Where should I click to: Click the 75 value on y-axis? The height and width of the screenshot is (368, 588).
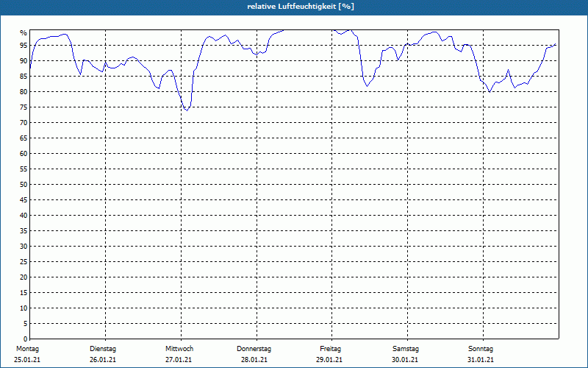(x=24, y=107)
